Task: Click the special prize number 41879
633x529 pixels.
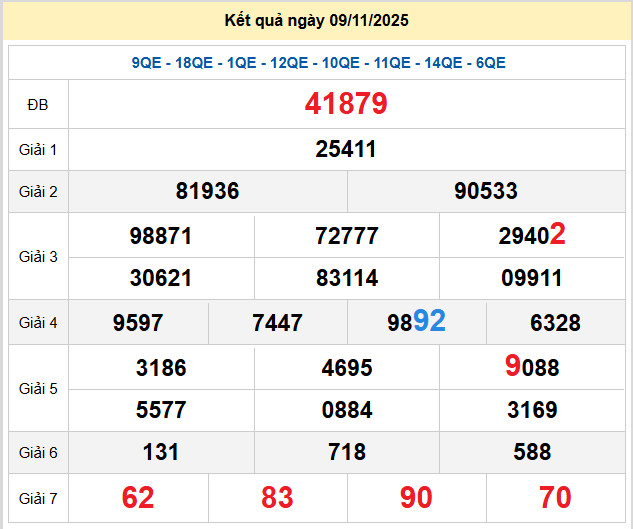Action: point(346,104)
